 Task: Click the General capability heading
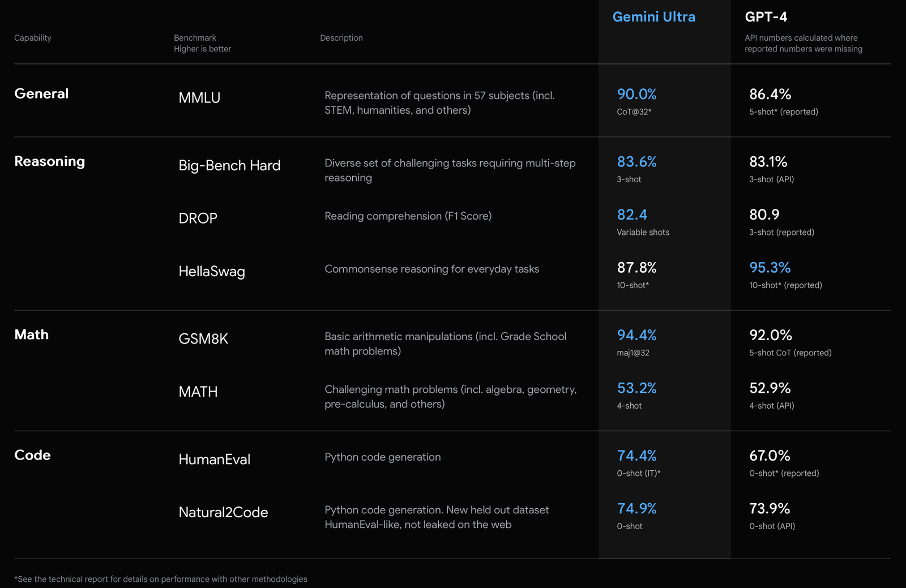tap(41, 94)
